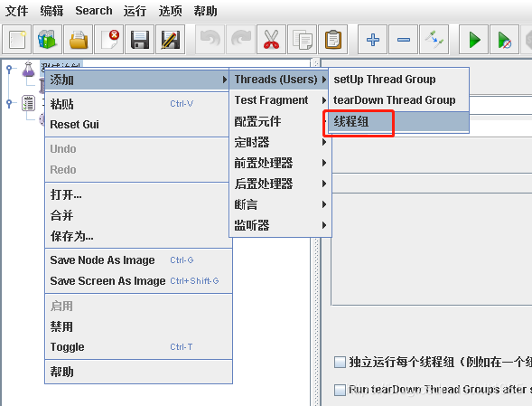Toggle the WorkBench tree node handle
Viewport: 532px width, 406px height.
(9, 103)
